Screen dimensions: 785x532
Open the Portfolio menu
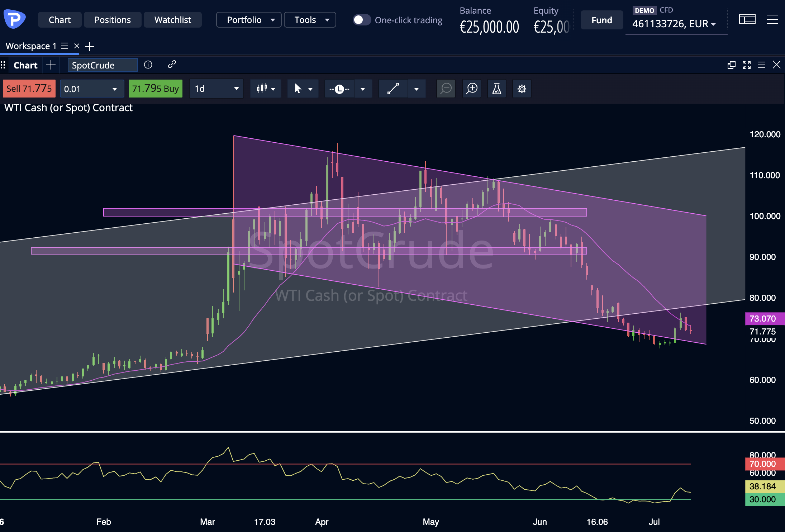coord(249,20)
